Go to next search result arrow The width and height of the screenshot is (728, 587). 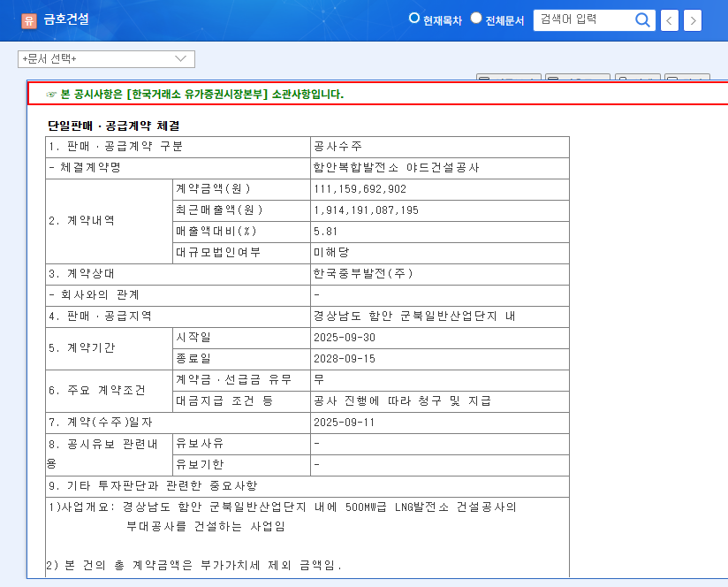pos(693,20)
